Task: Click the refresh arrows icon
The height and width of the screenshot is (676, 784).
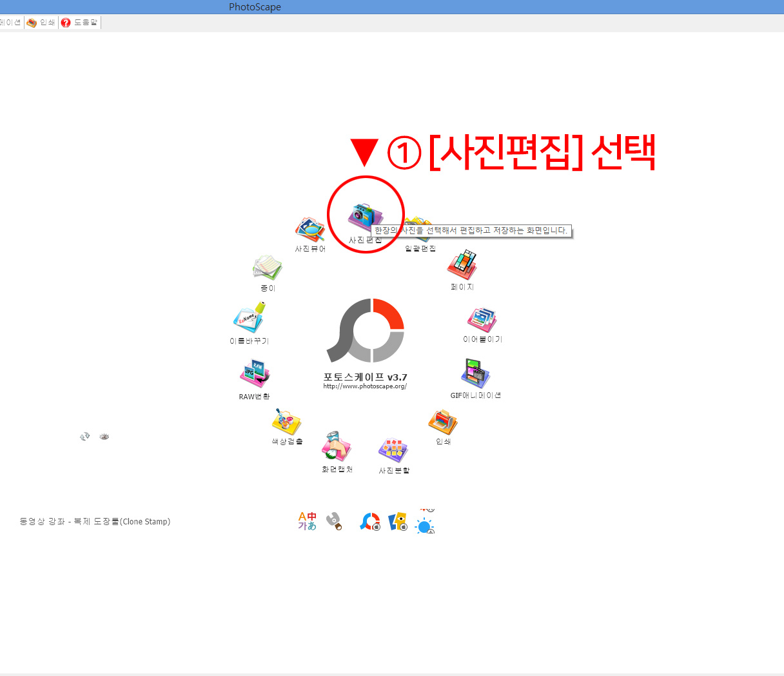Action: [84, 437]
